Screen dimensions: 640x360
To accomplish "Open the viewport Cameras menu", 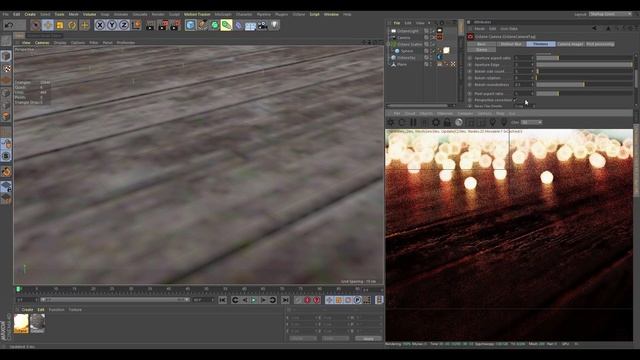I will coord(42,42).
